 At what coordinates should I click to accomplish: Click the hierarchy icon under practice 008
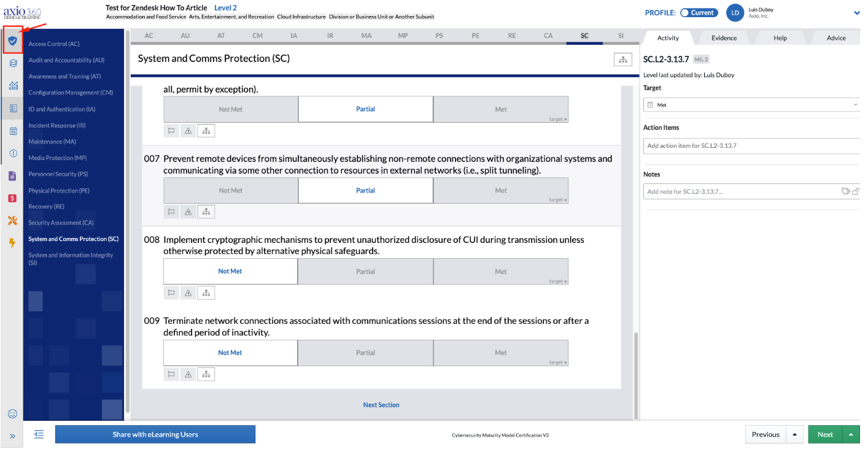(x=206, y=293)
